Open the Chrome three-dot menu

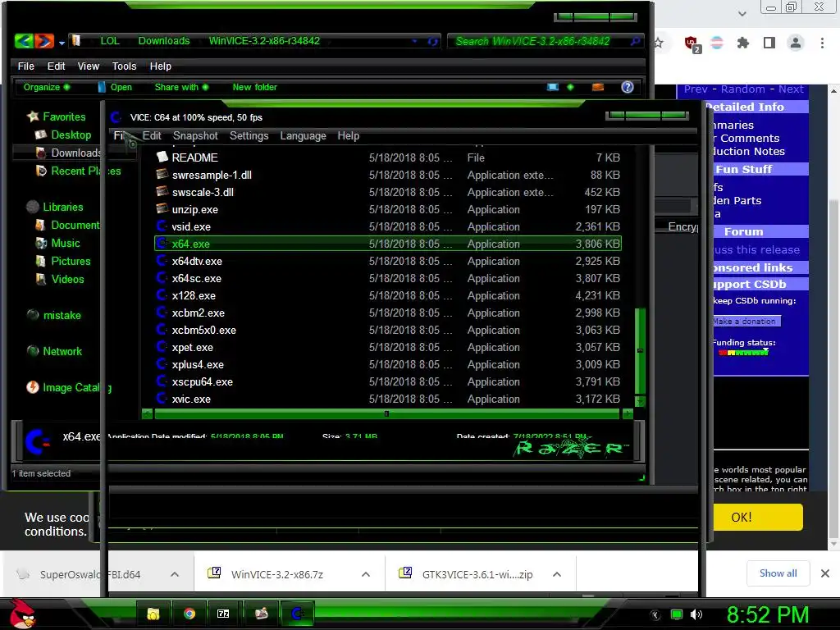[822, 43]
